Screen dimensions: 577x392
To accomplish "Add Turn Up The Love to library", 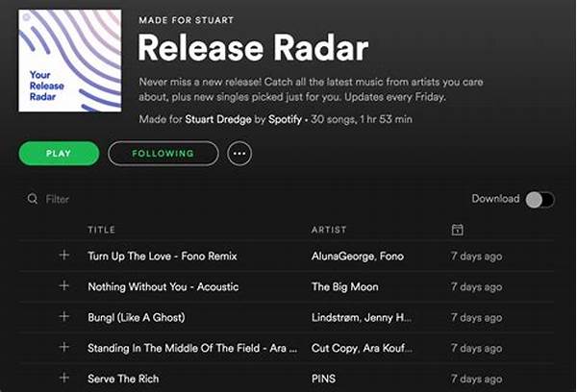I will (64, 255).
